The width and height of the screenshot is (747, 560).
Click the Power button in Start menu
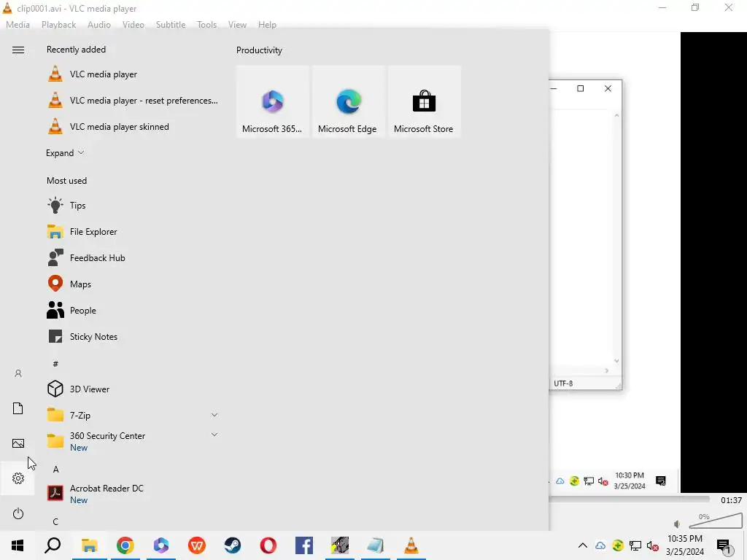tap(18, 513)
